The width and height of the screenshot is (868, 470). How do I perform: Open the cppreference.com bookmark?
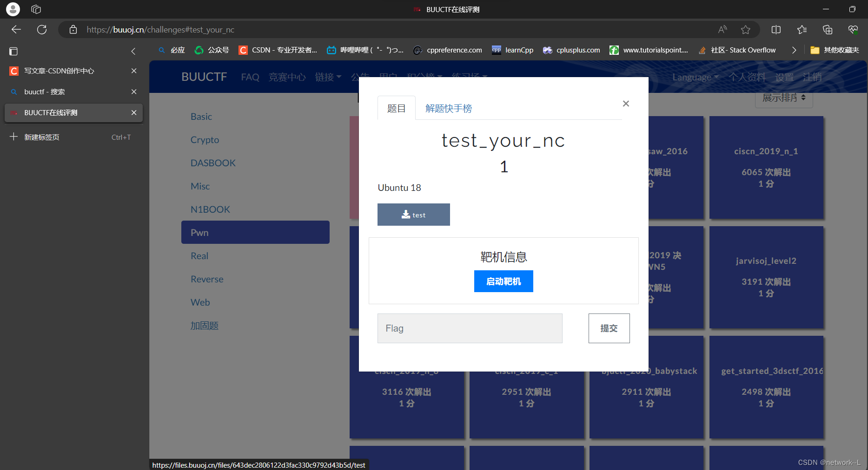pyautogui.click(x=448, y=50)
